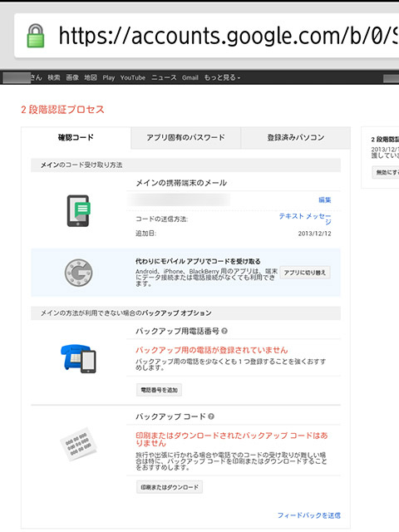Click the date 2013/12/12
This screenshot has height=532, width=399.
[x=314, y=234]
